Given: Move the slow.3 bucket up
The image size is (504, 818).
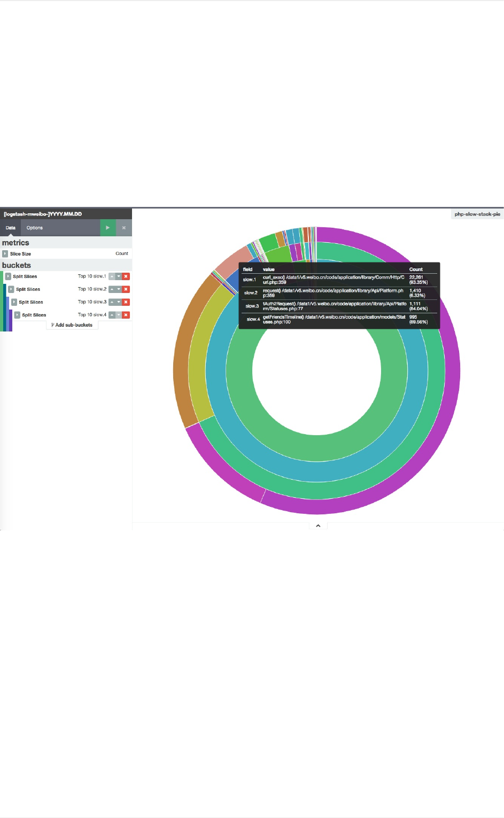Looking at the screenshot, I should coord(112,302).
